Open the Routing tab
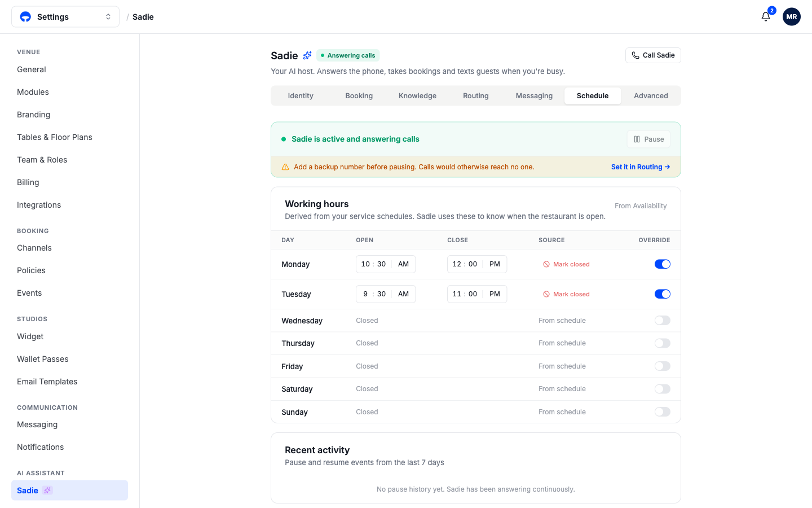Viewport: 812px width, 508px height. click(x=476, y=96)
